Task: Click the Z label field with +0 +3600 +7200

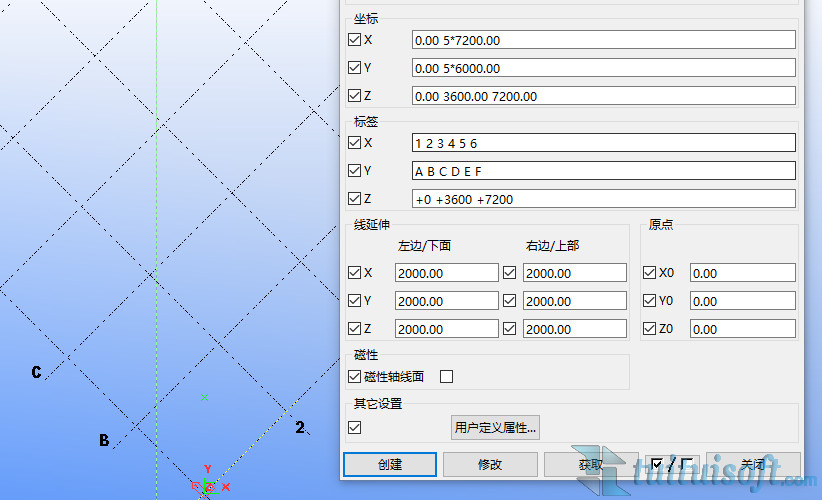Action: pyautogui.click(x=603, y=199)
